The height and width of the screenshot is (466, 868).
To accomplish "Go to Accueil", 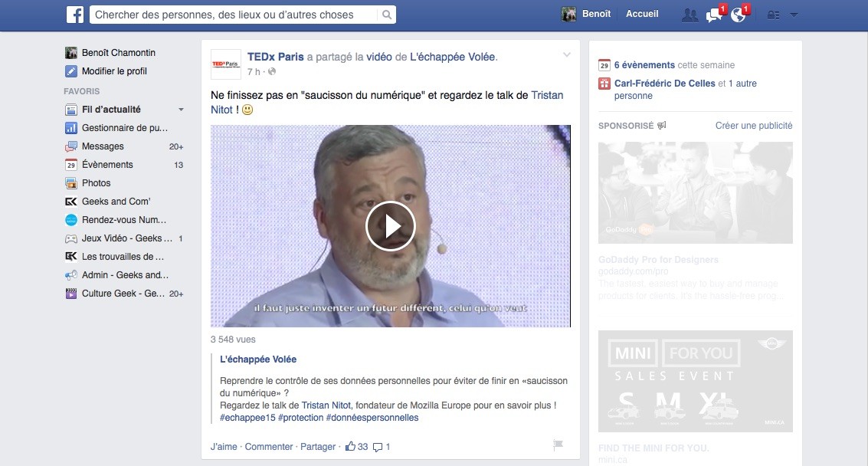I will click(x=642, y=13).
